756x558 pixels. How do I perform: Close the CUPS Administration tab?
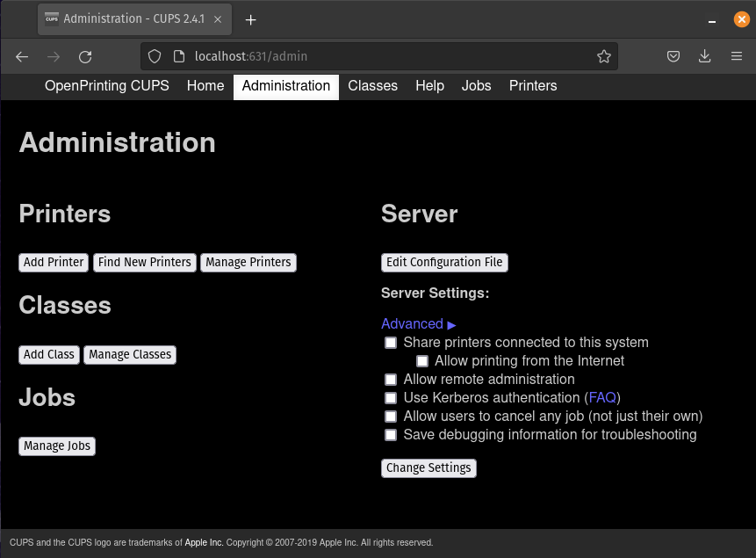point(217,19)
